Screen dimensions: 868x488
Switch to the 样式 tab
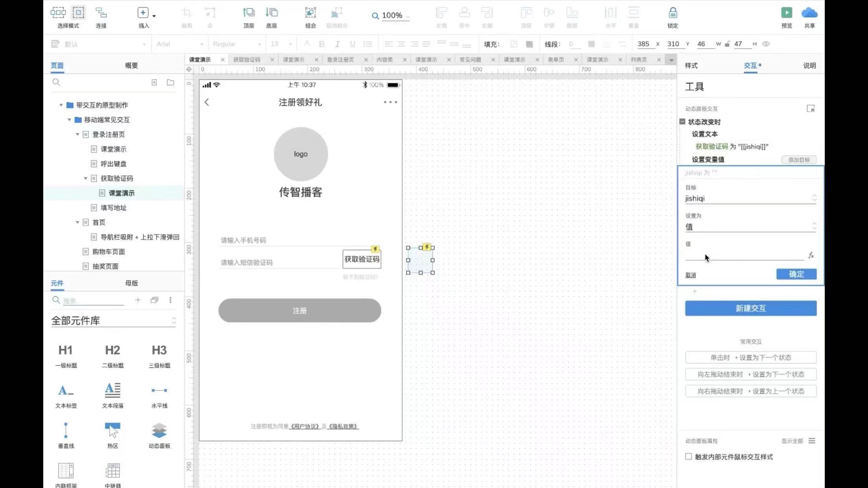[x=691, y=66]
